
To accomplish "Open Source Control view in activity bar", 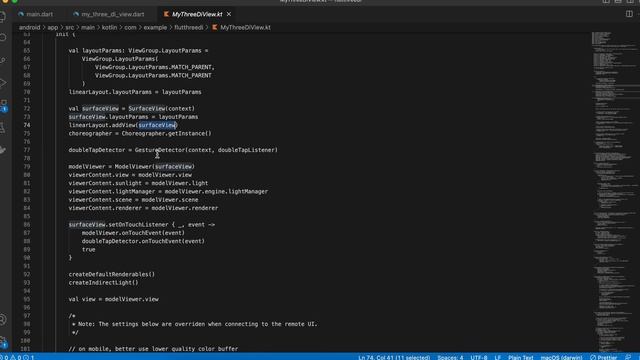I will point(3,60).
